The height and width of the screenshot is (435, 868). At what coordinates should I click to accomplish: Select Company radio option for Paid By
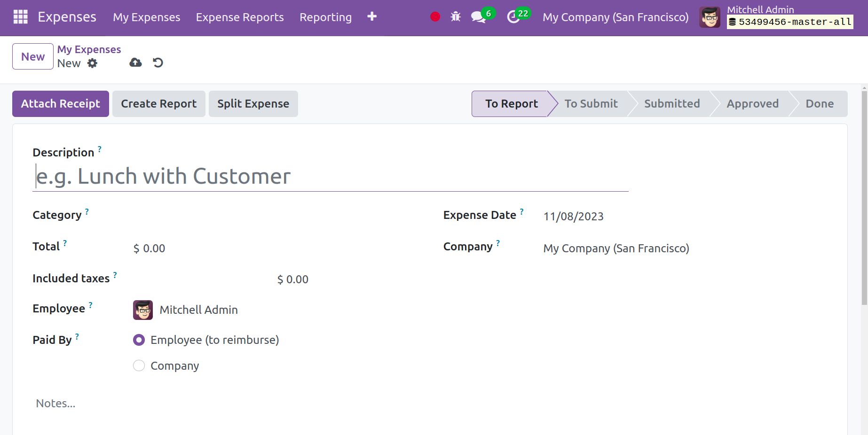tap(139, 365)
